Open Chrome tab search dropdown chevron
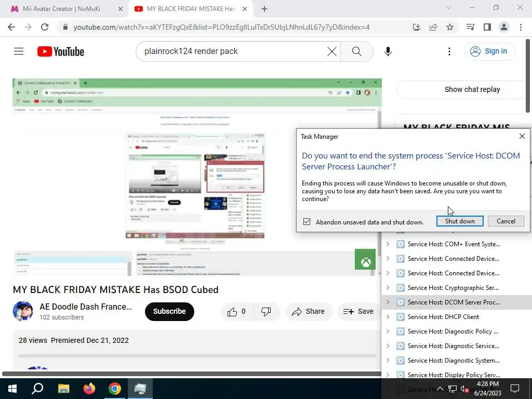The image size is (532, 399). click(x=448, y=7)
